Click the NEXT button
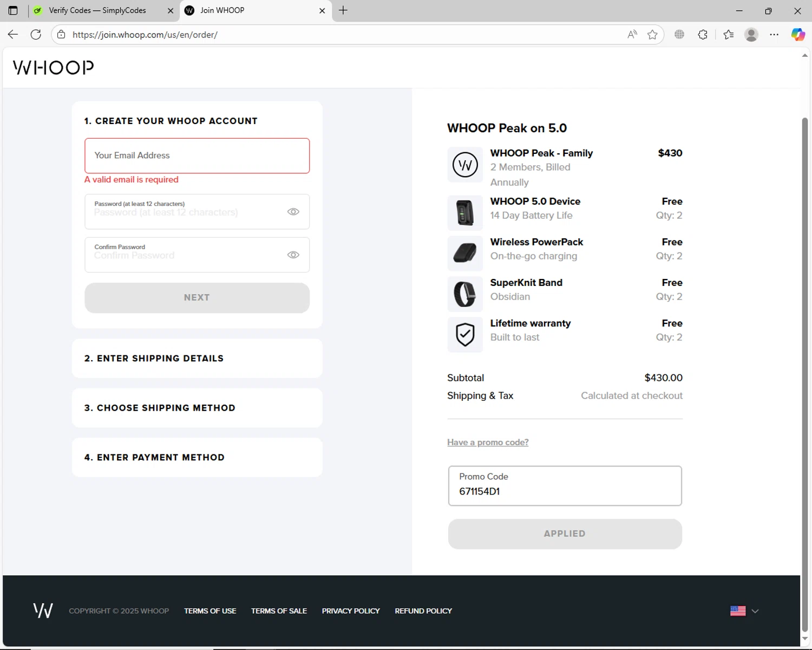Image resolution: width=812 pixels, height=650 pixels. click(x=197, y=298)
